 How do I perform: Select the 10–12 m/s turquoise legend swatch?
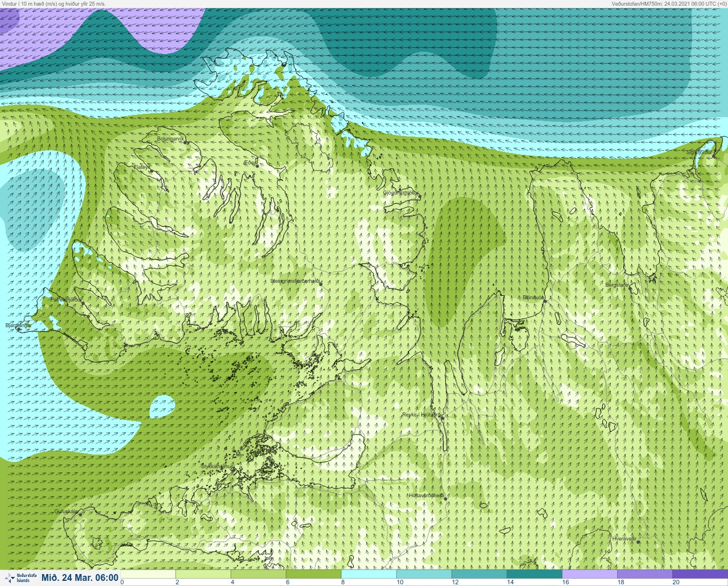[x=424, y=574]
